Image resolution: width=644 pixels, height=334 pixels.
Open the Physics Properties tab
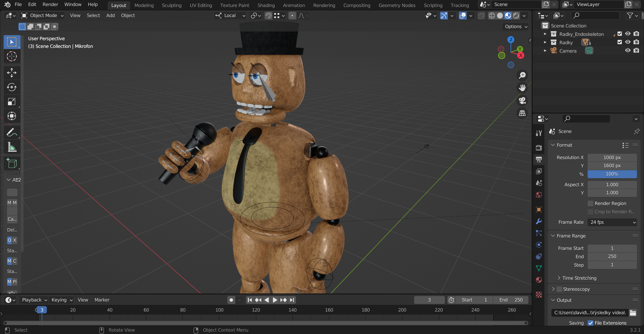pyautogui.click(x=539, y=245)
